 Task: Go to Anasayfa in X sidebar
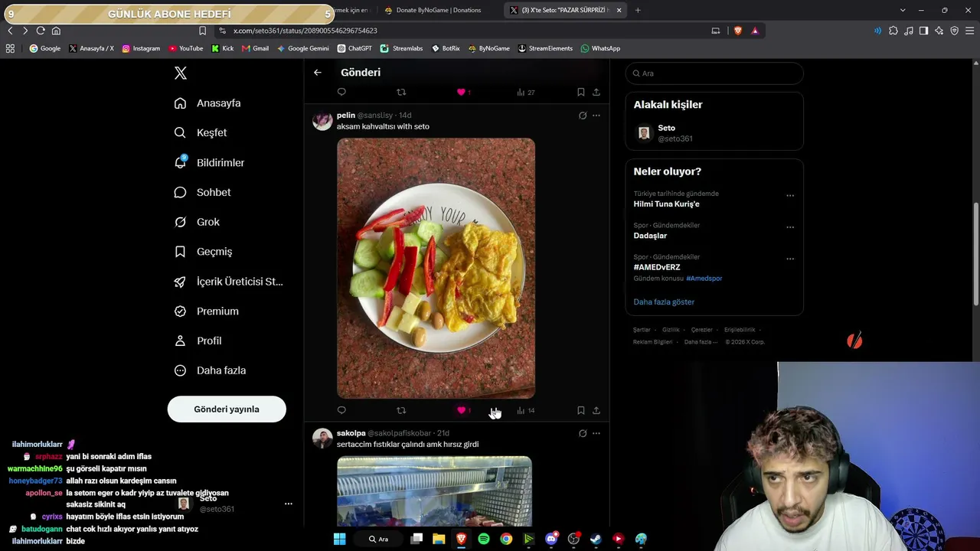point(207,103)
